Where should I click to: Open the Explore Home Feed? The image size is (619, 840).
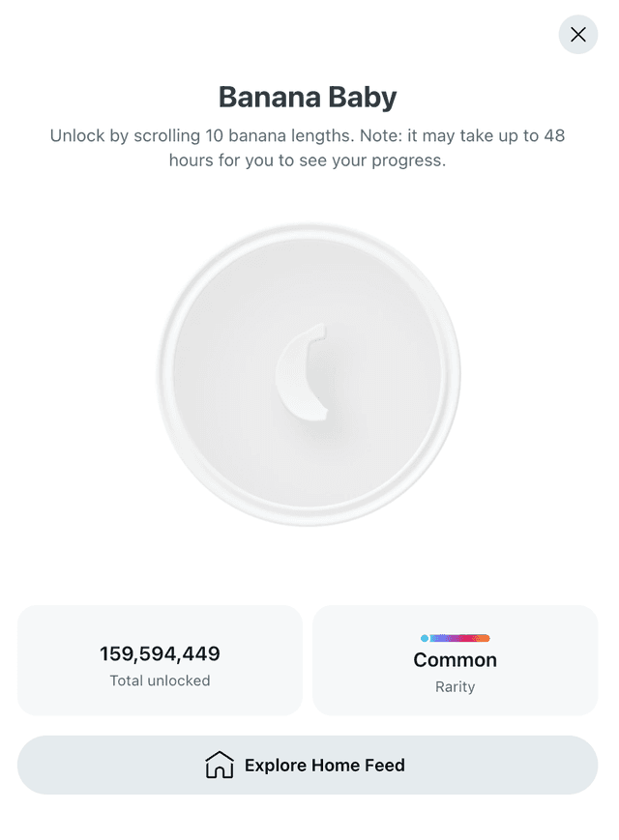309,765
